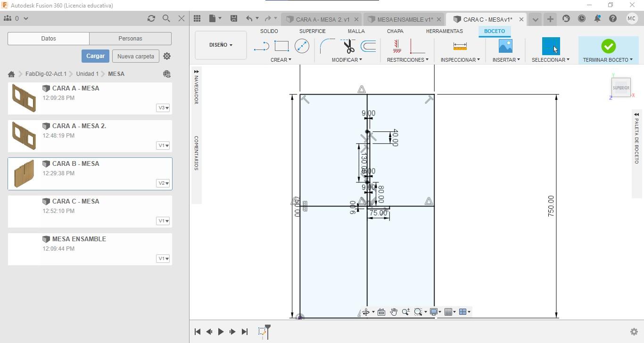644x343 pixels.
Task: Open the MESA ENSAMBLE v1 document tab
Action: pyautogui.click(x=405, y=19)
